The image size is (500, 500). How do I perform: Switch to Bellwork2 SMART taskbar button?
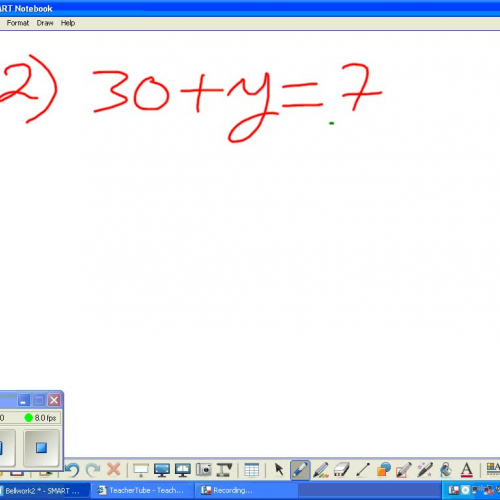[44, 491]
